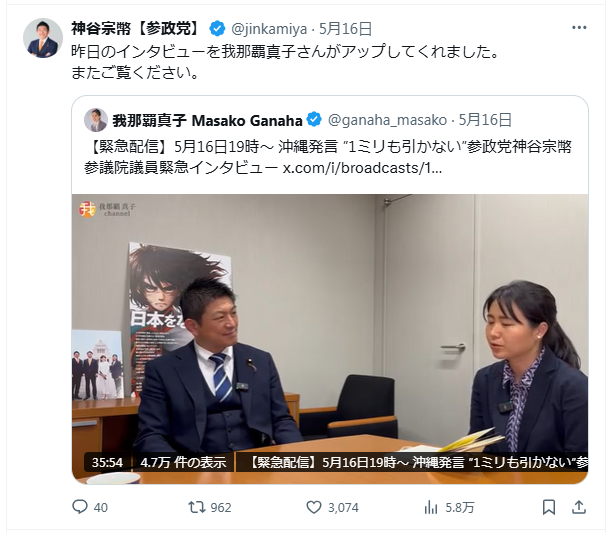Click the quoted post's 5月16日 timestamp

[x=485, y=120]
